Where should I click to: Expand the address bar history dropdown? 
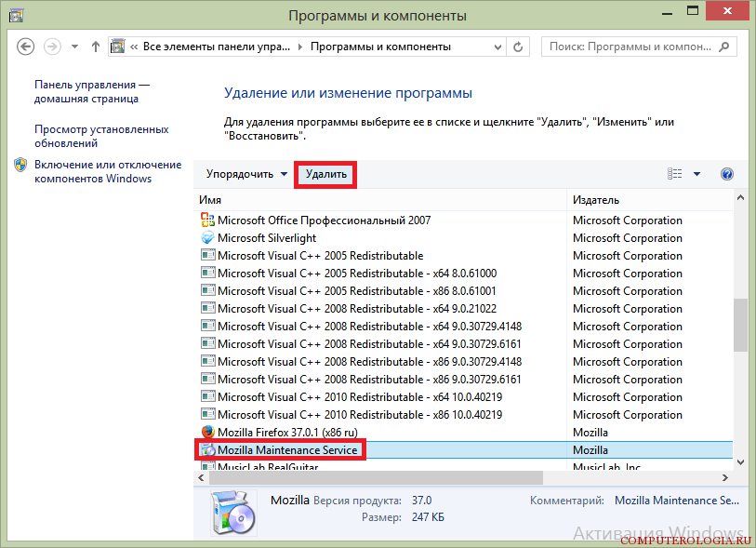point(498,47)
